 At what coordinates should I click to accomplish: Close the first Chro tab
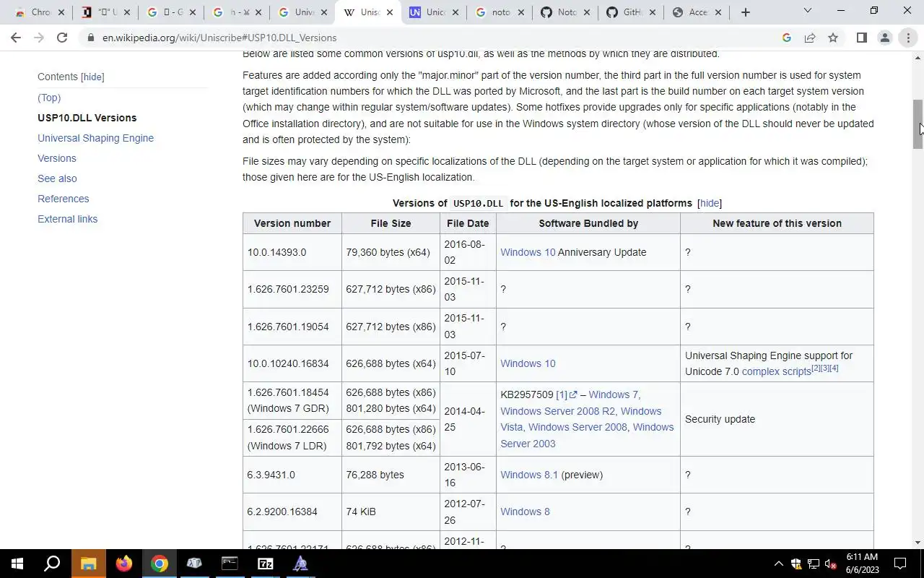coord(61,12)
